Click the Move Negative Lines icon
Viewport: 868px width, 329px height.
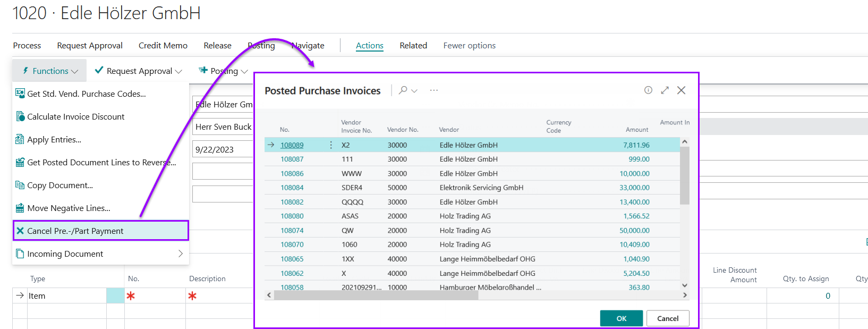click(x=20, y=208)
